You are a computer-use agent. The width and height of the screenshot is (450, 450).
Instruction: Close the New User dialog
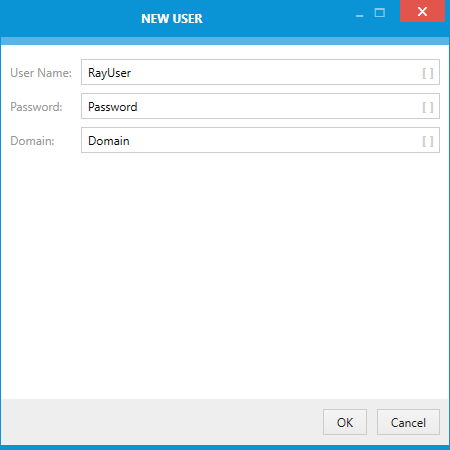[x=422, y=11]
